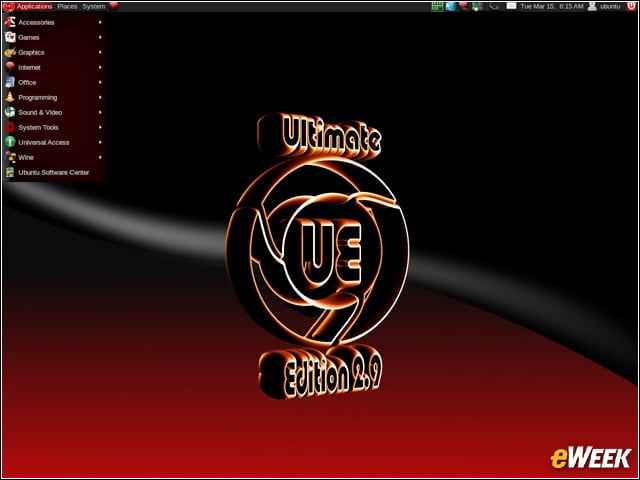Expand the Wine submenu arrow
Viewport: 640px width, 480px height.
[x=100, y=157]
